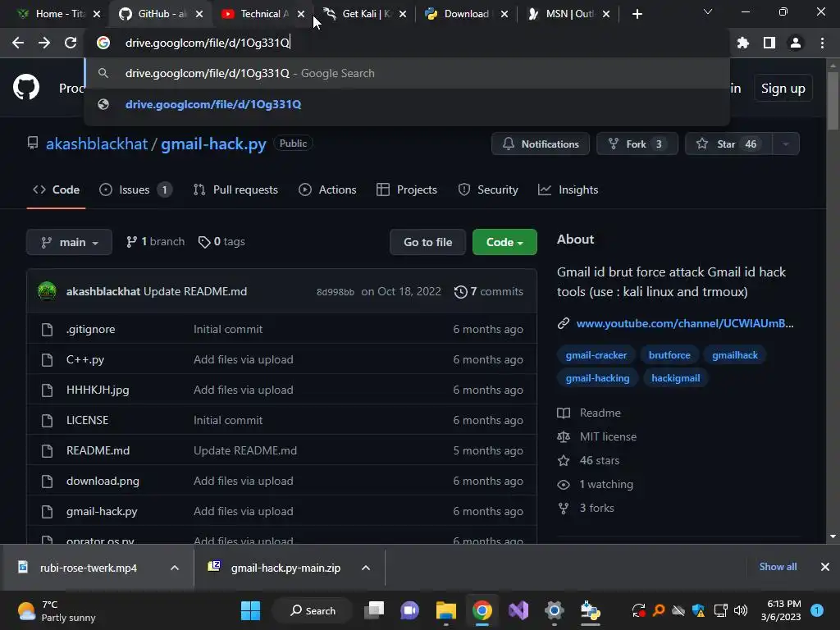Open tab search chevron in title bar
840x630 pixels.
(x=708, y=11)
